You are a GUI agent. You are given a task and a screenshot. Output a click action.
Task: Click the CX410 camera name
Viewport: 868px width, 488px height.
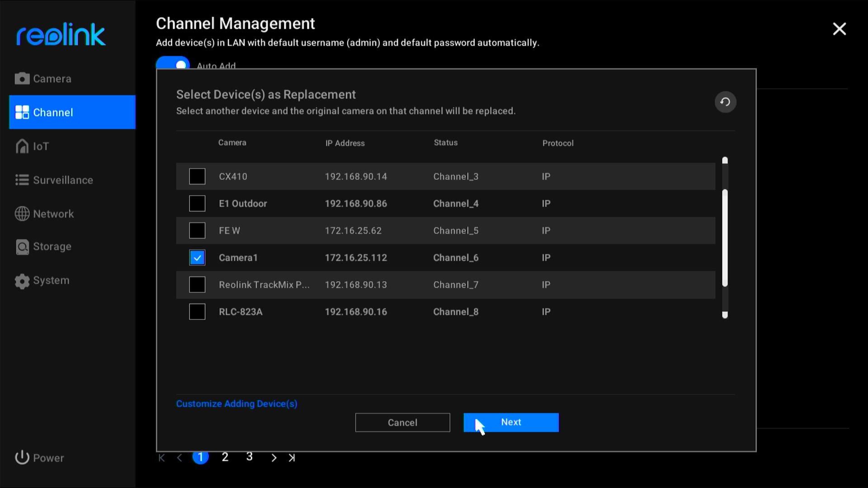coord(233,177)
